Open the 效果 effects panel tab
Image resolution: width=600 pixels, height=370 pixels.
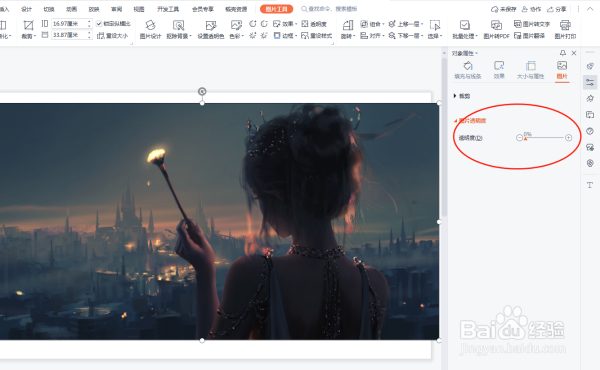499,70
